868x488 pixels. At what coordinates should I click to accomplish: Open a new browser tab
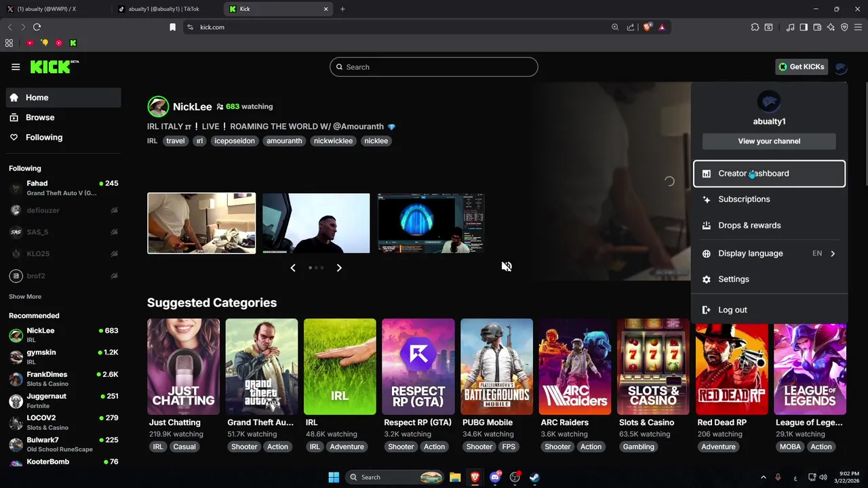pos(342,9)
